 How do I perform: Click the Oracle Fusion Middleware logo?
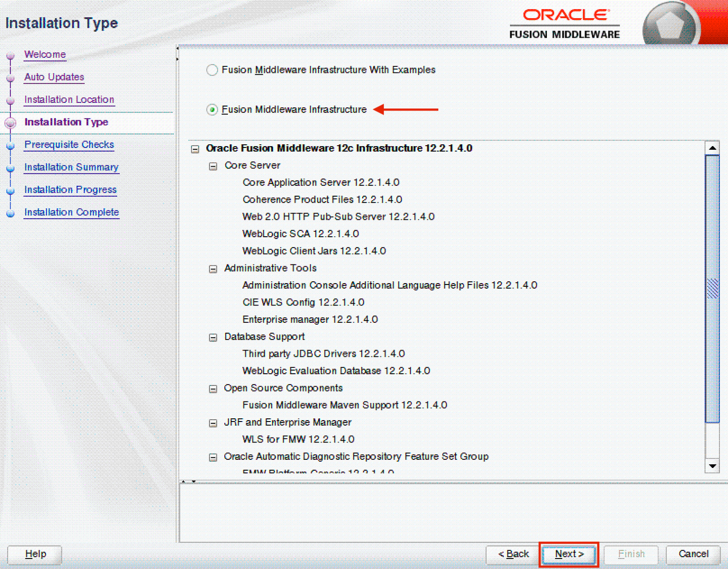tap(565, 24)
